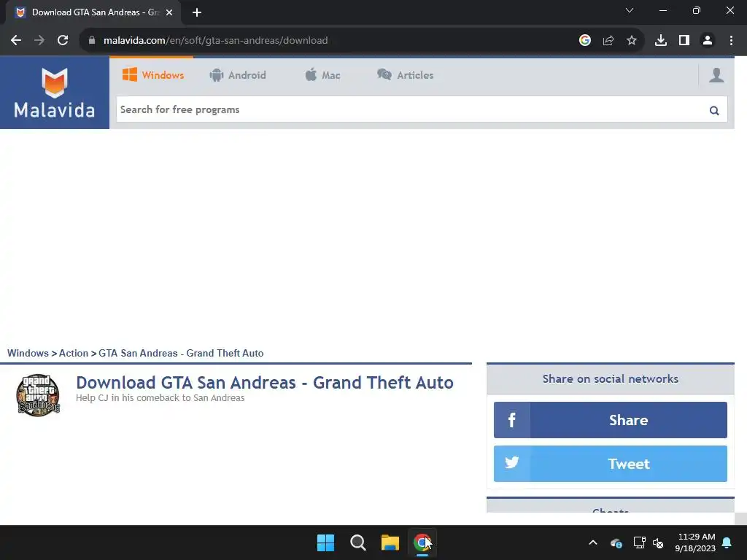Open the Articles section
This screenshot has height=560, width=747.
click(405, 75)
